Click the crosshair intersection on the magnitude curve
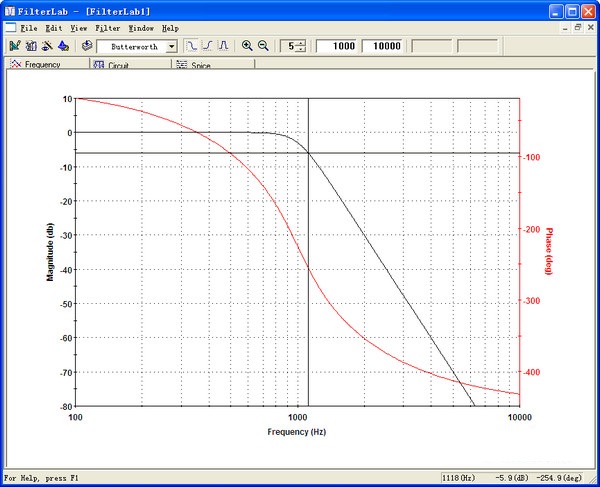The image size is (600, 487). [x=308, y=153]
